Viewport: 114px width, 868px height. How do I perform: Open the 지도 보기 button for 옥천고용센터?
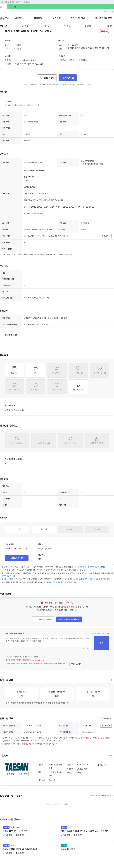pyautogui.click(x=106, y=726)
